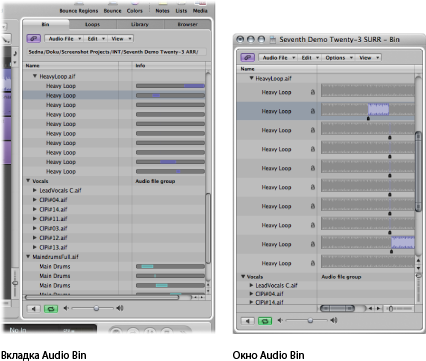Expand LeadVocals C.aif in the Bin tab
426x361 pixels.
[x=35, y=190]
